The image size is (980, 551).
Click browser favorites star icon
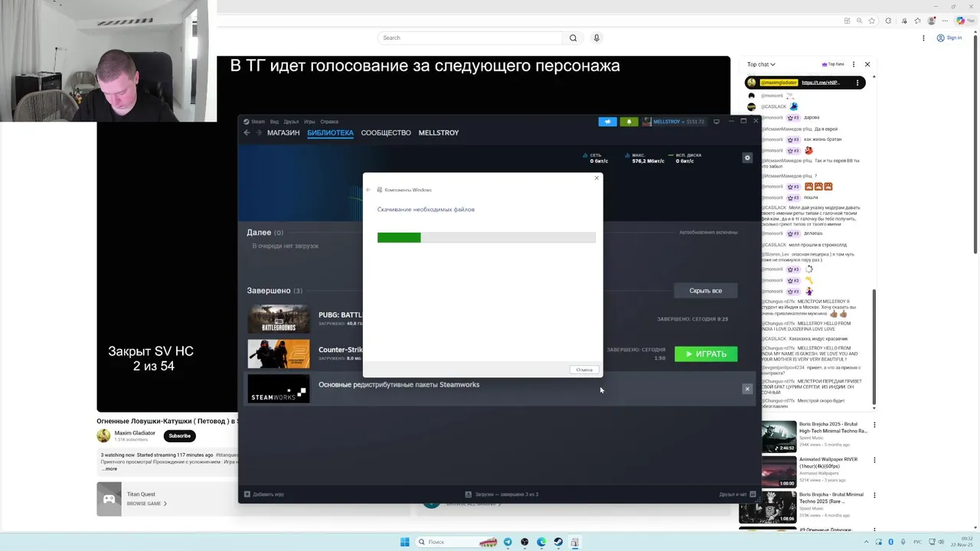coord(871,21)
